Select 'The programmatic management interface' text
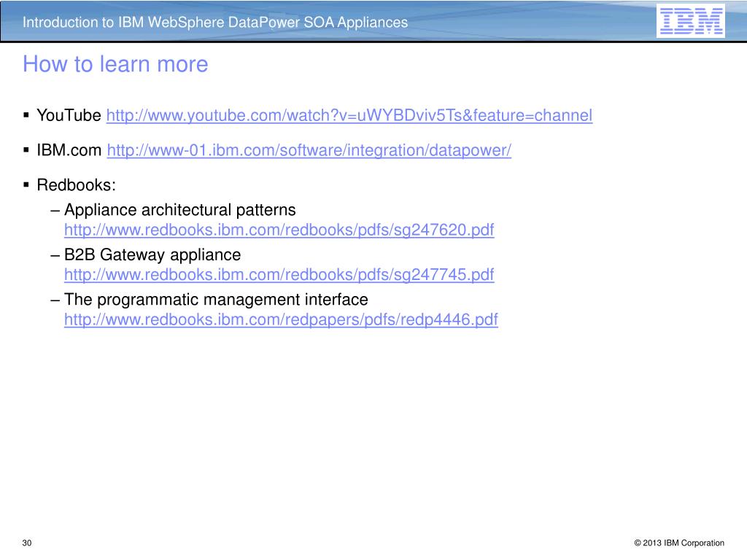This screenshot has width=747, height=560. [216, 300]
